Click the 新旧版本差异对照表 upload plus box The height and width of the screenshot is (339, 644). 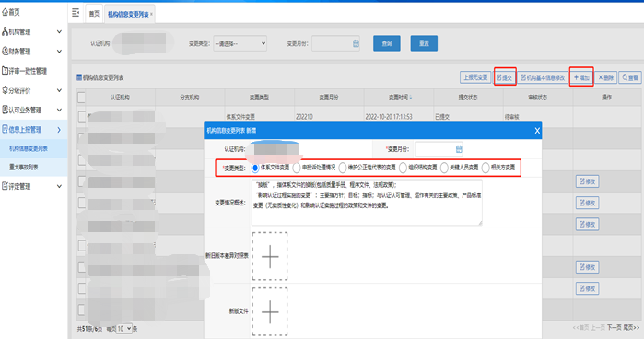tap(270, 256)
